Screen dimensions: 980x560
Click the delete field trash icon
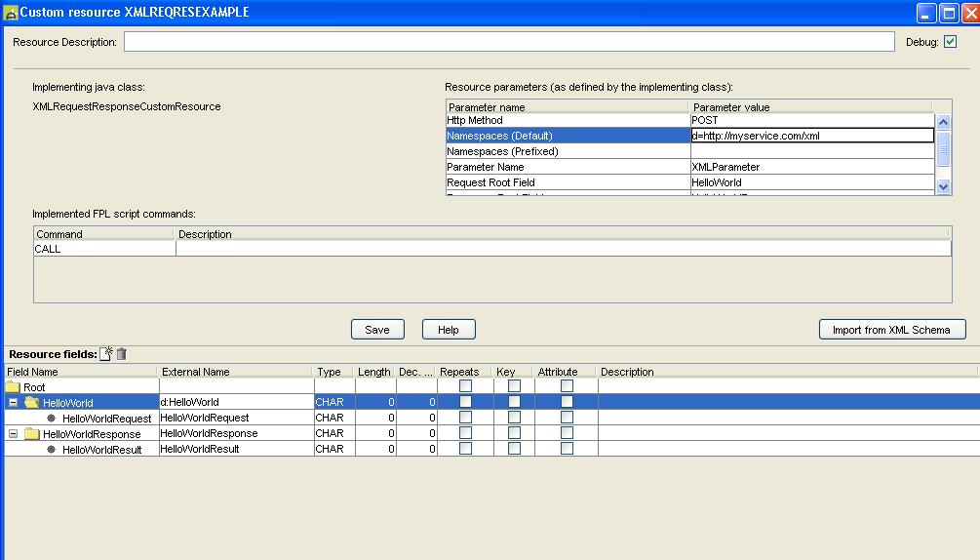click(x=122, y=354)
